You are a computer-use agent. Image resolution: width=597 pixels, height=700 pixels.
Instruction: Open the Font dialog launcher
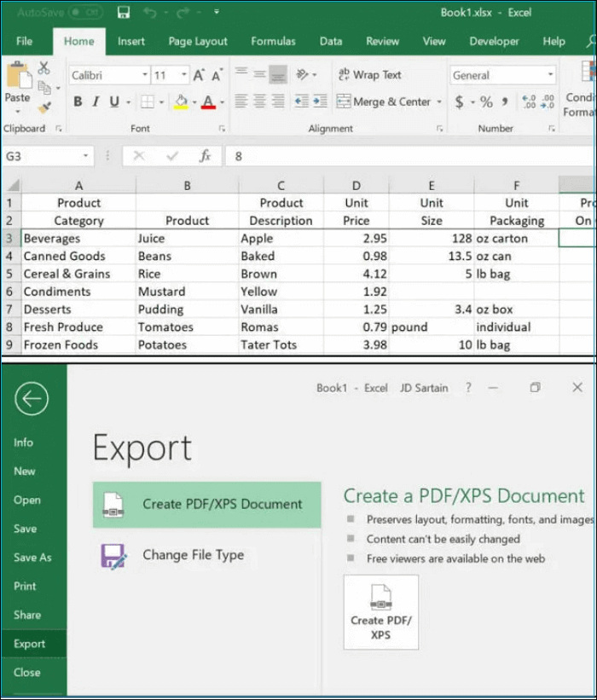222,129
